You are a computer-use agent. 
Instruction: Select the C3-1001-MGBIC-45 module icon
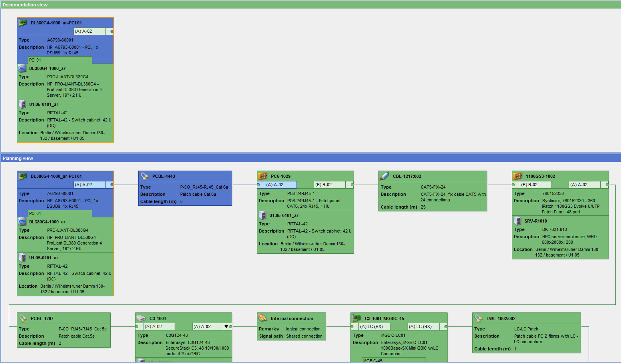(x=356, y=318)
